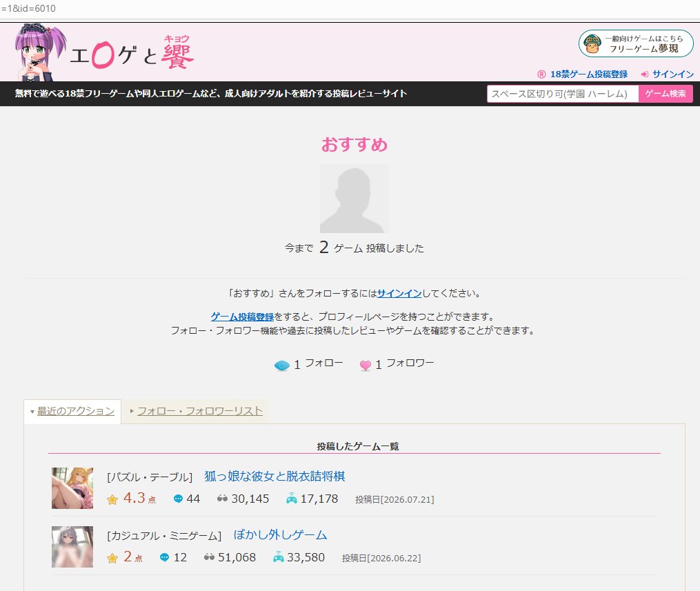Viewport: 700px width, 591px height.
Task: Click the view-count glasses icon beside 51,068
Action: (x=209, y=557)
